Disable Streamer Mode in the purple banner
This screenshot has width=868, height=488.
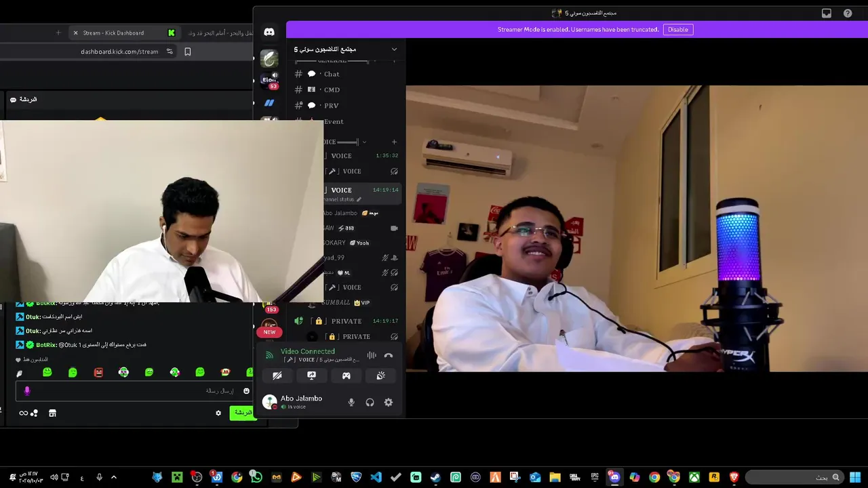point(677,29)
